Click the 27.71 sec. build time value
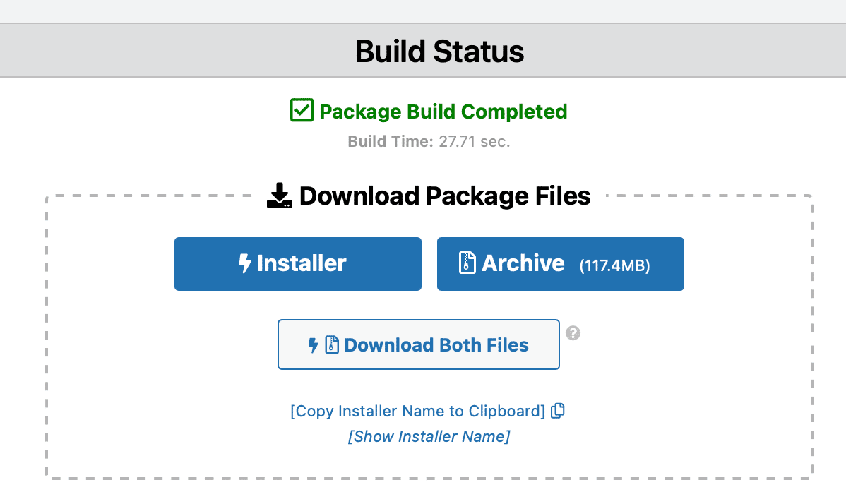The width and height of the screenshot is (846, 504). 474,141
